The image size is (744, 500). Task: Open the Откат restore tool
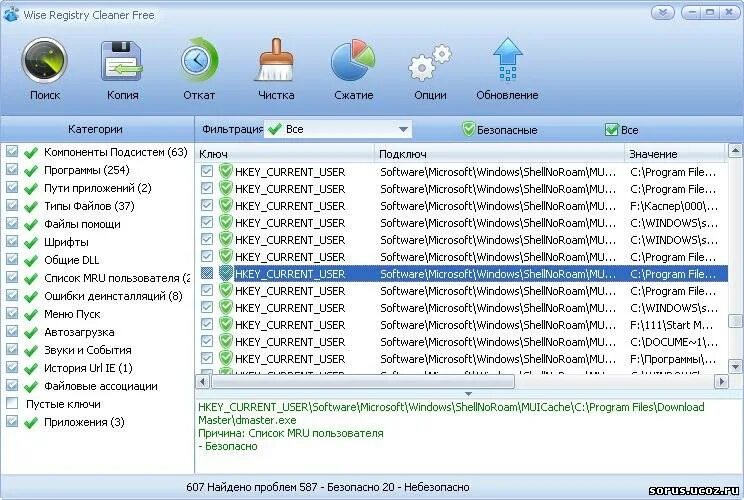pos(199,69)
